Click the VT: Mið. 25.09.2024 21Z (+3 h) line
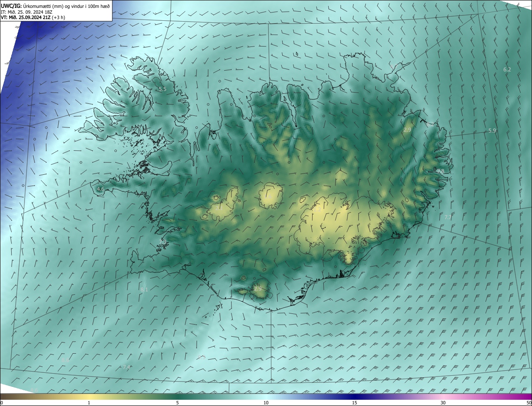This screenshot has width=532, height=406. click(33, 17)
